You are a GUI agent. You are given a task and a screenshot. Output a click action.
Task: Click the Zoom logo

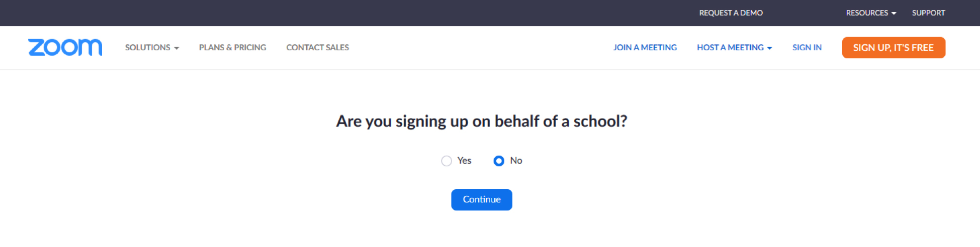pyautogui.click(x=65, y=47)
